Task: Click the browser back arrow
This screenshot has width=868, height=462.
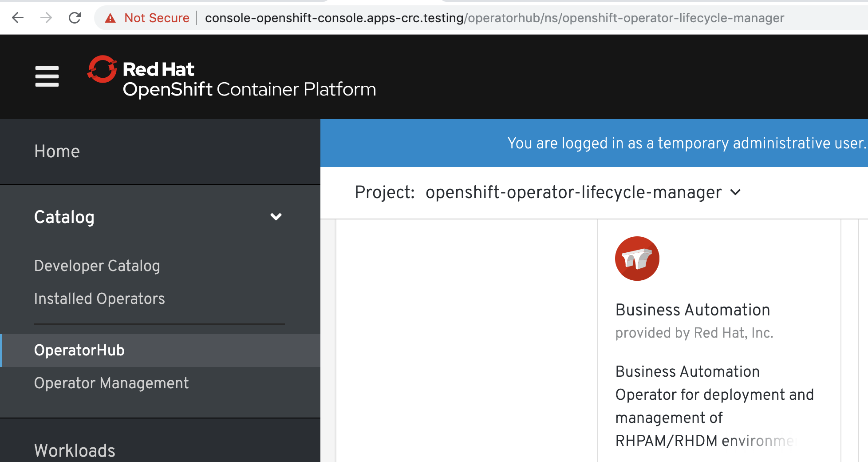Action: 18,18
